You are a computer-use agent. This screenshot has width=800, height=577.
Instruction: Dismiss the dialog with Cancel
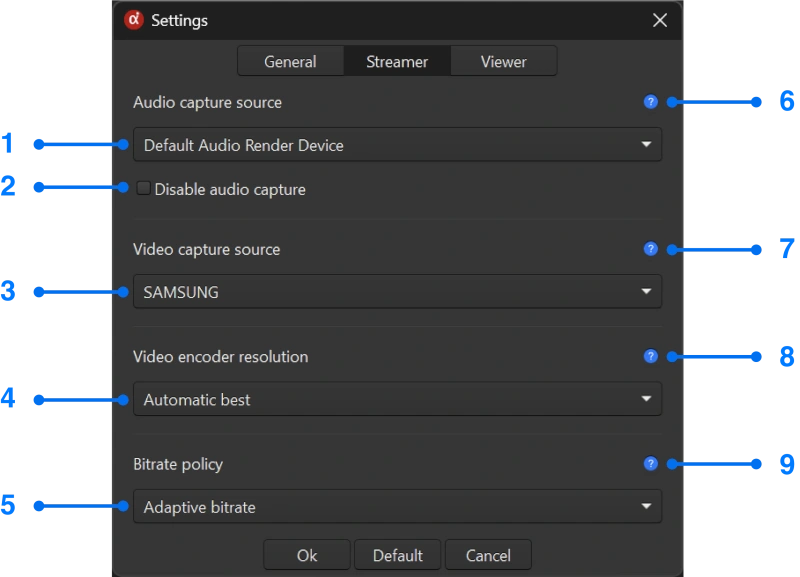(x=488, y=555)
